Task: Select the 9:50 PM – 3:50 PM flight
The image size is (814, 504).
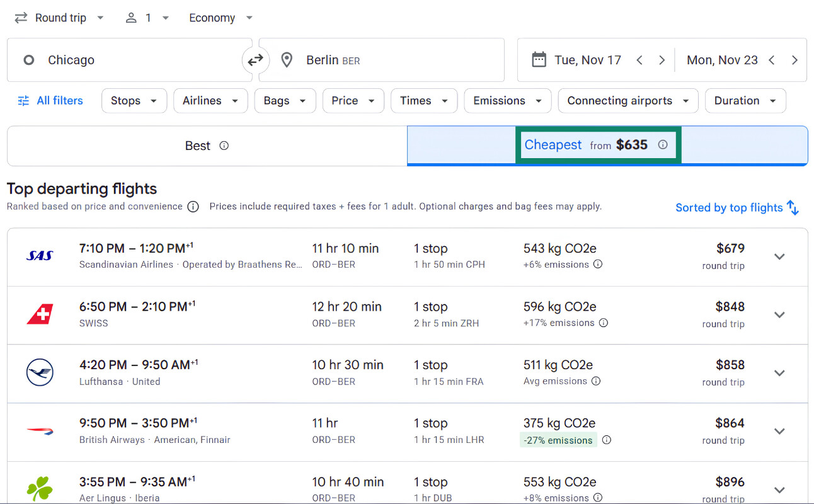Action: pyautogui.click(x=407, y=432)
